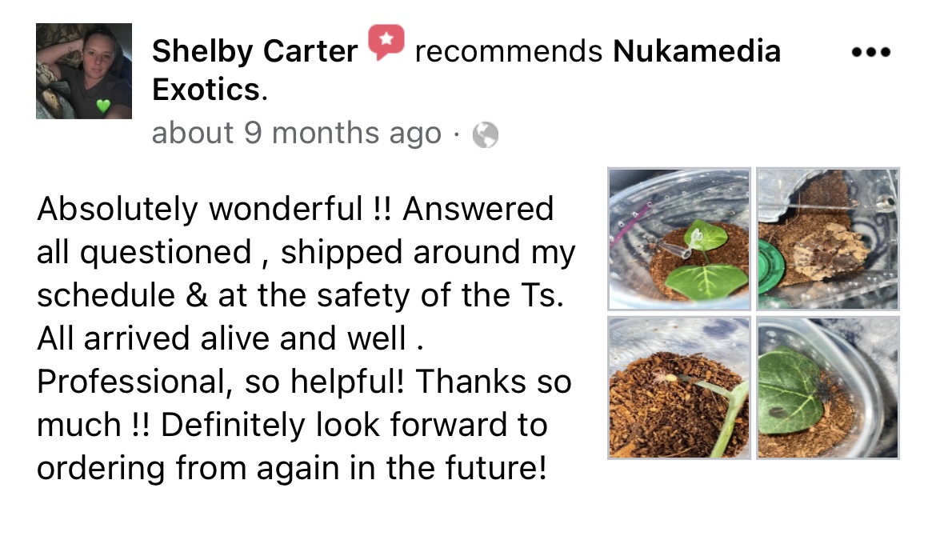This screenshot has width=936, height=560.
Task: View photo of seedling with clear vial
Action: [679, 239]
